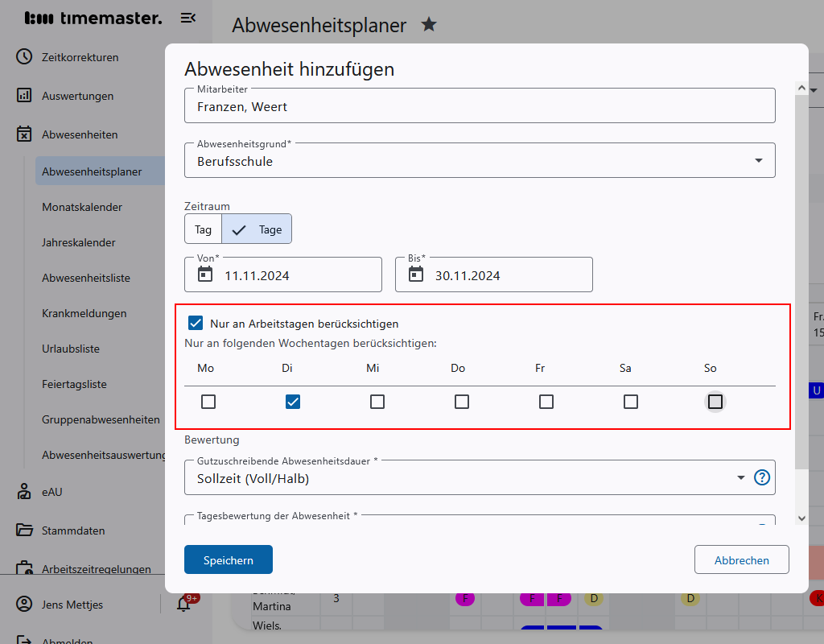Image resolution: width=824 pixels, height=644 pixels.
Task: Open help for Gutzuschreibende Abwesenheitsdauer
Action: coord(762,477)
